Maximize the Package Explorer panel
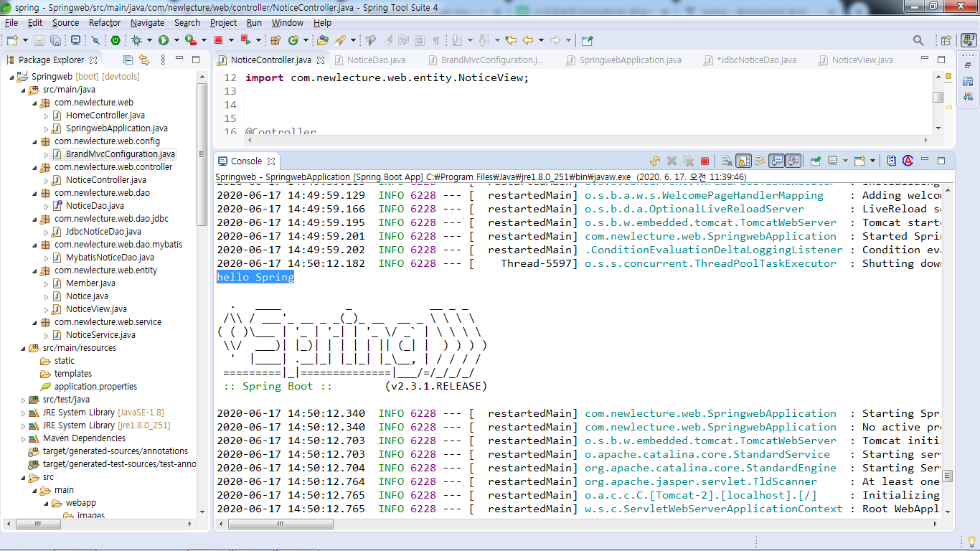This screenshot has width=980, height=551. (x=196, y=60)
